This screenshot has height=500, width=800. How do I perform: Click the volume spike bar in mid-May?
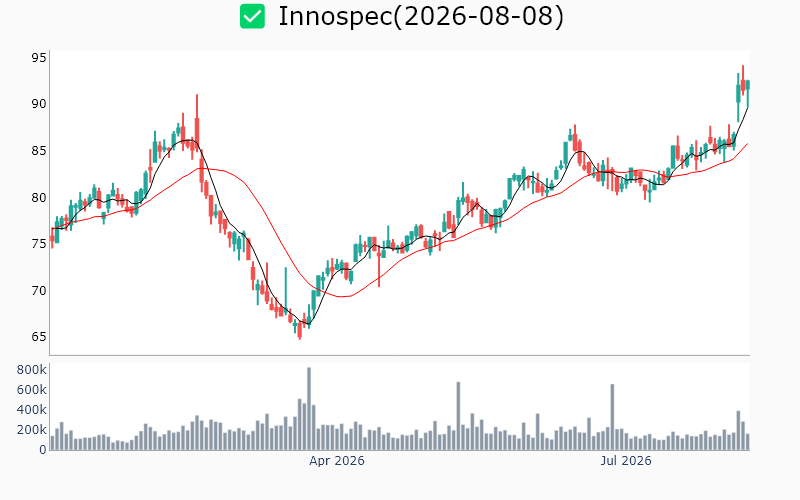[x=458, y=416]
